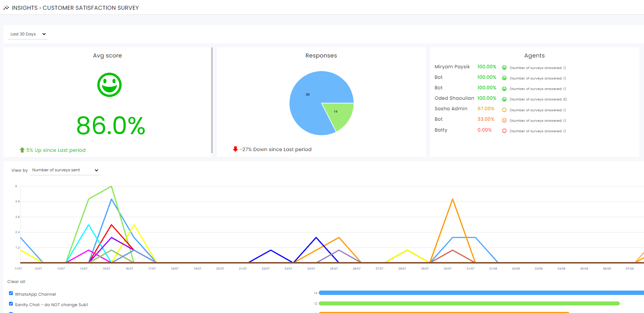Click the INSIGHTS breadcrumb link
The width and height of the screenshot is (644, 313).
25,8
